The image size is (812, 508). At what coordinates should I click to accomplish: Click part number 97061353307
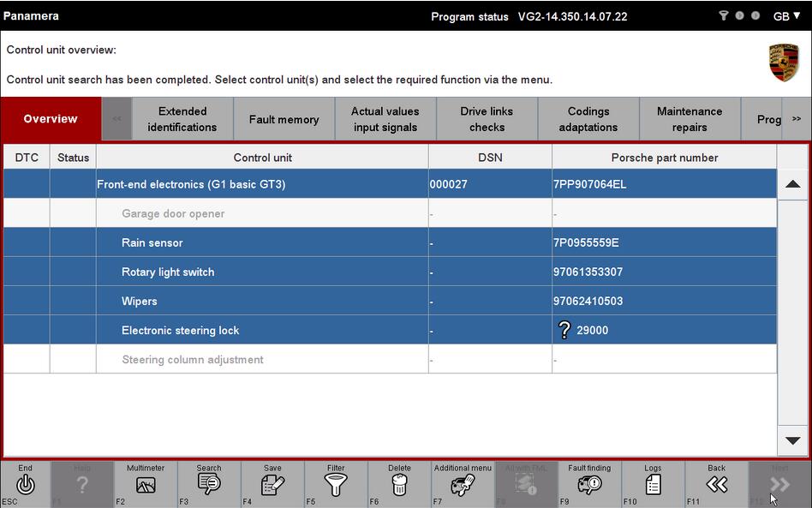pos(588,272)
